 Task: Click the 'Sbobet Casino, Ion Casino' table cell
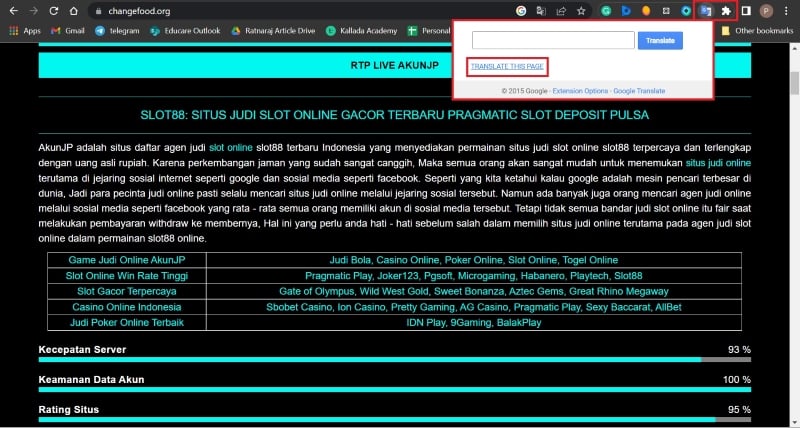pyautogui.click(x=473, y=307)
